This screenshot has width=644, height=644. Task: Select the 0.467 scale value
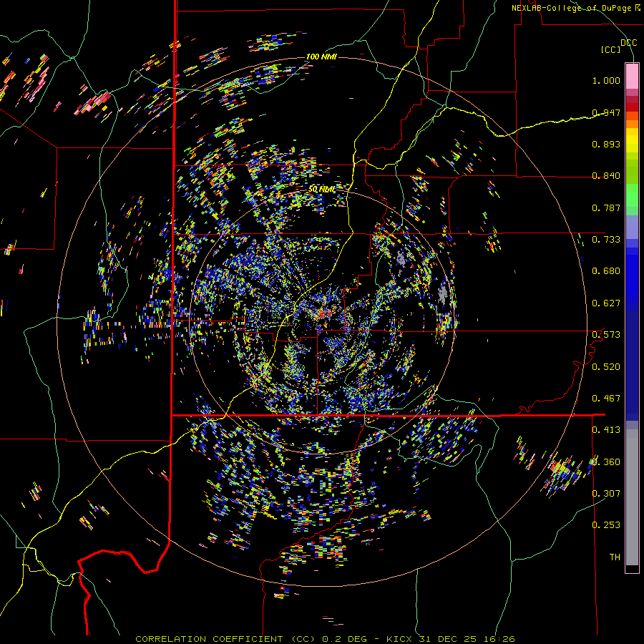(x=606, y=399)
